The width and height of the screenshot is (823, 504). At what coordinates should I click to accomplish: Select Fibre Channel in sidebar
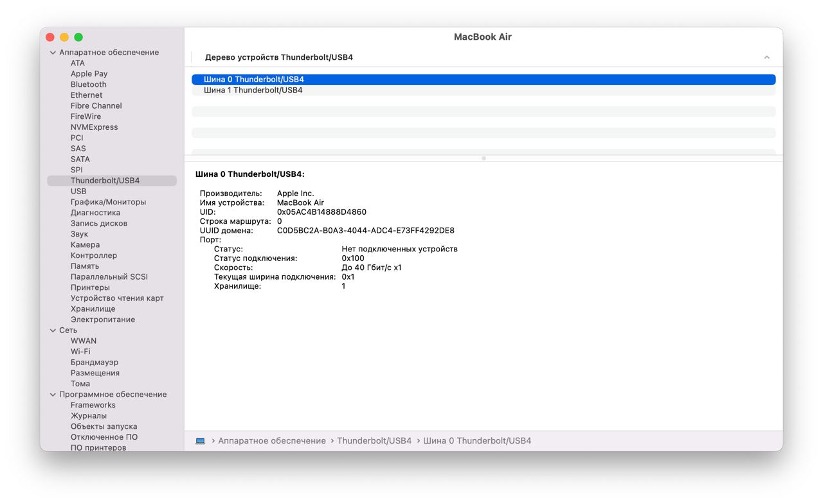96,106
